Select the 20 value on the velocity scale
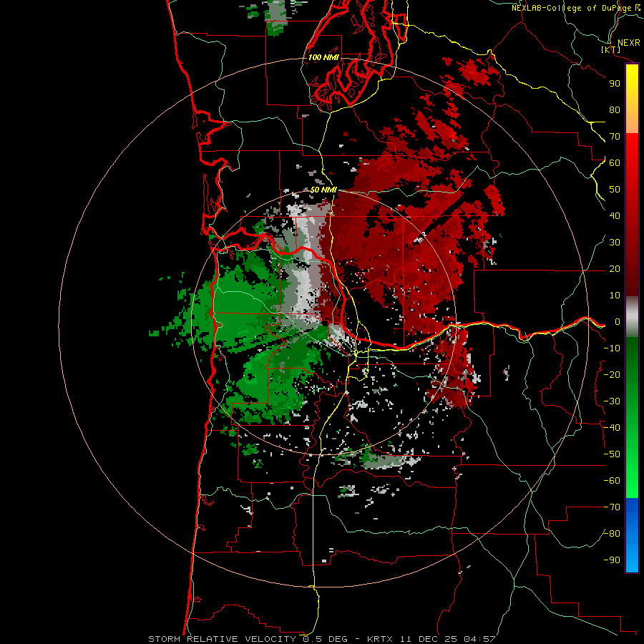The width and height of the screenshot is (644, 644). tap(615, 269)
